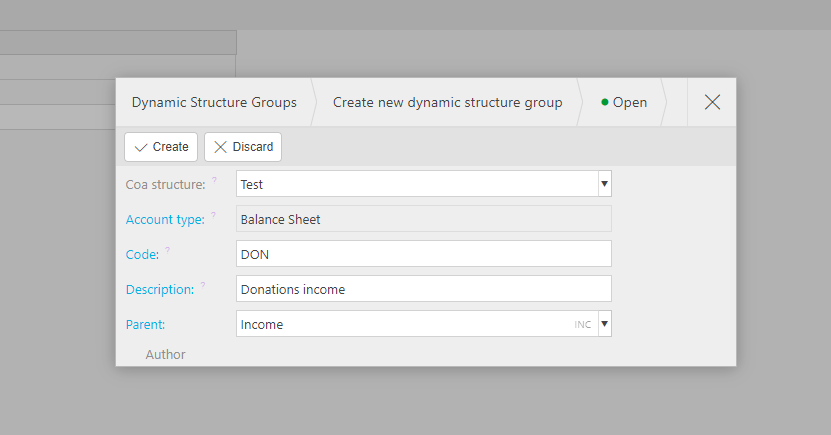Click the Account type label link
Viewport: 831px width, 435px height.
(165, 219)
